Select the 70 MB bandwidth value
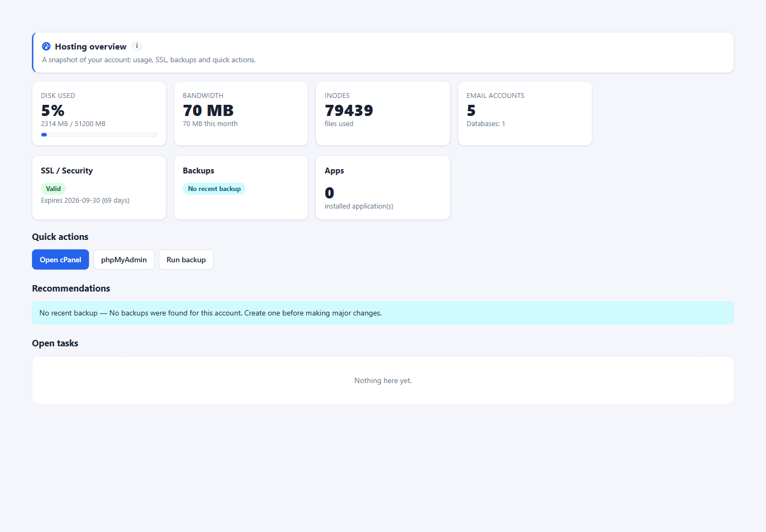The height and width of the screenshot is (532, 766). click(x=209, y=111)
